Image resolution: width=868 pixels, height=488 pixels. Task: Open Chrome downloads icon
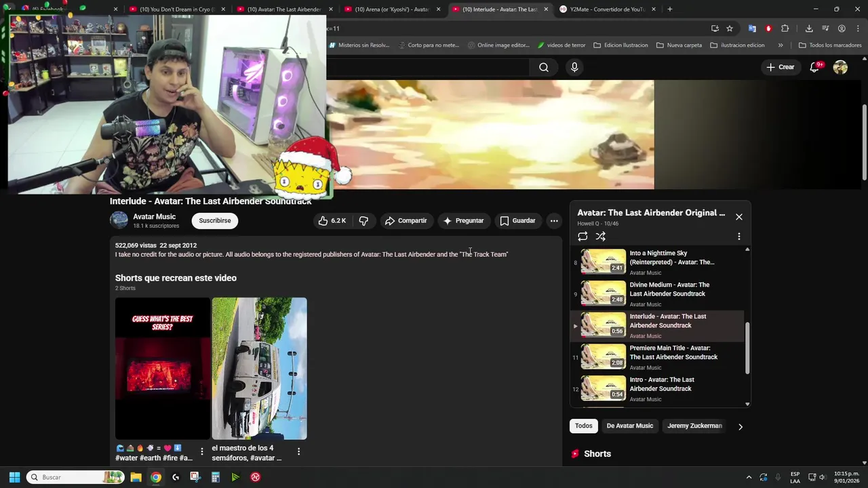pos(809,28)
